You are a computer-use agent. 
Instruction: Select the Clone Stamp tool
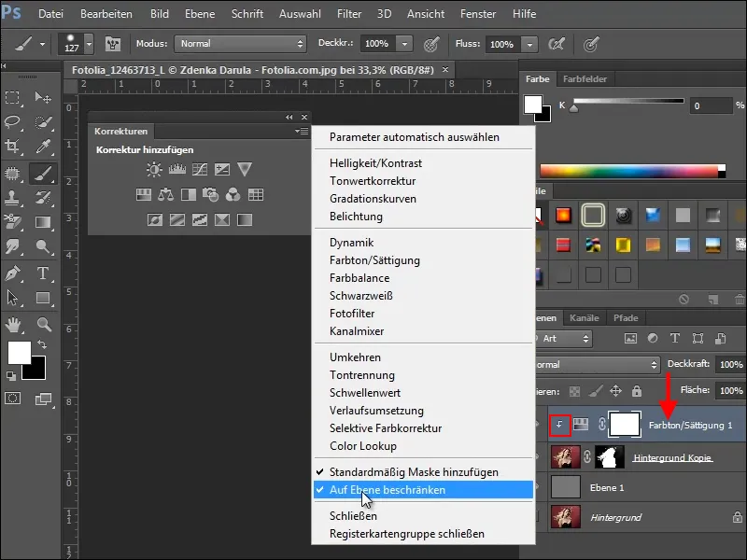pos(12,198)
